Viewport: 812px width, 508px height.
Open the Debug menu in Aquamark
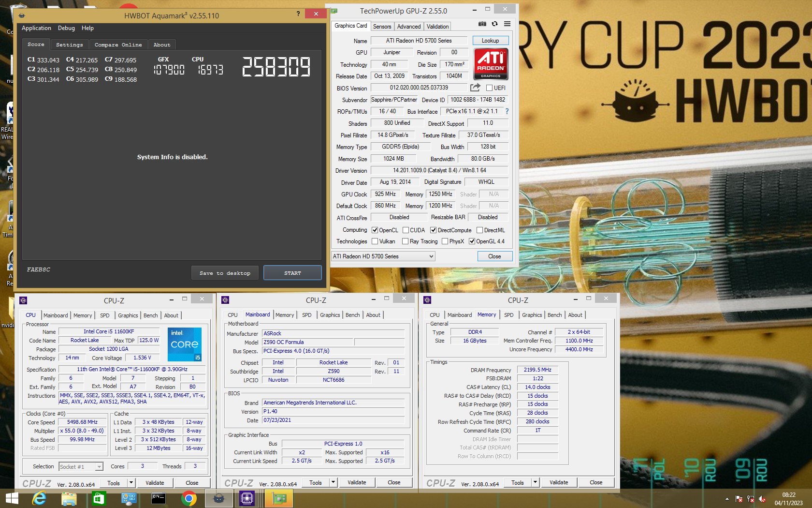coord(66,28)
